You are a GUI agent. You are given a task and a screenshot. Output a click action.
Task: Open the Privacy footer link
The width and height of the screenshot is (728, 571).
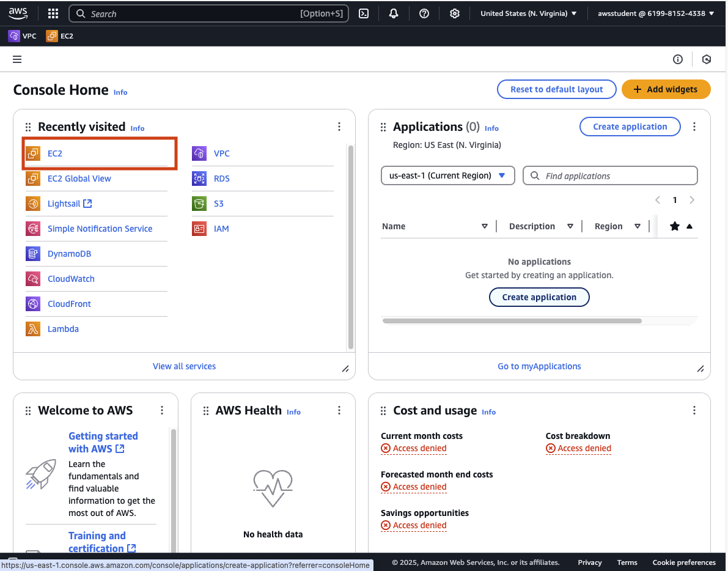[590, 562]
